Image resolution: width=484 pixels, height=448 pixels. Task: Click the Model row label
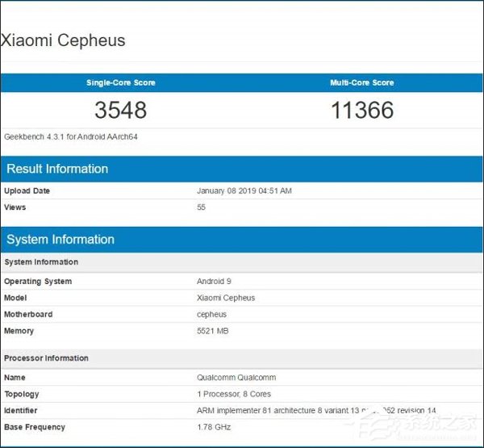click(x=15, y=298)
